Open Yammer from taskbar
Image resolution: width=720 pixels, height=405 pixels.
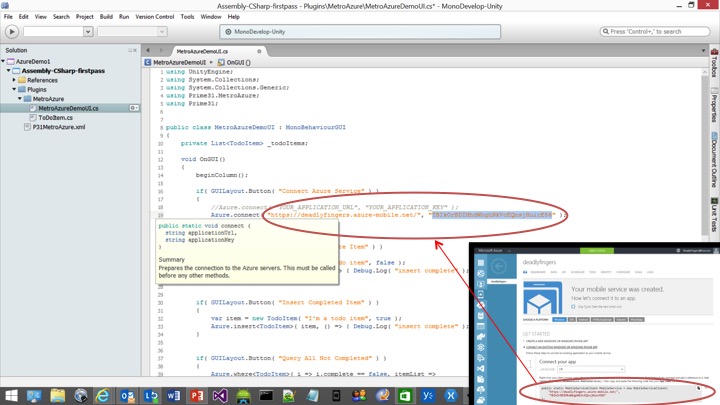428,395
